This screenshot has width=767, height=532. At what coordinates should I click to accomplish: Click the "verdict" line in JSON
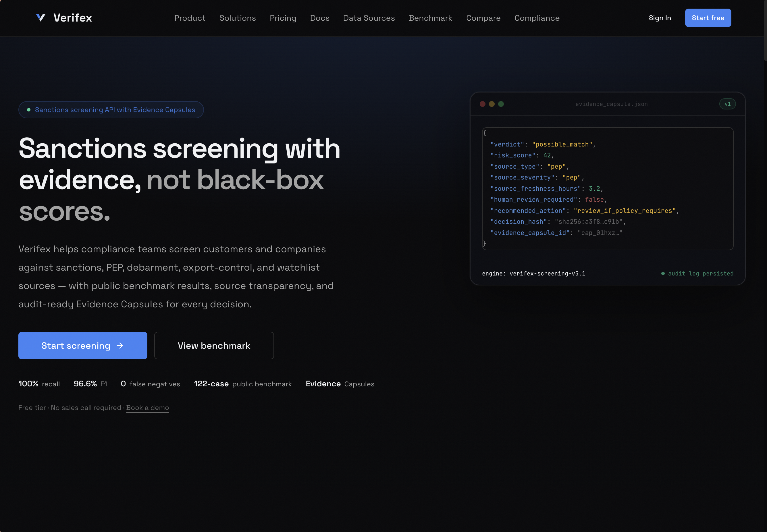(x=543, y=144)
